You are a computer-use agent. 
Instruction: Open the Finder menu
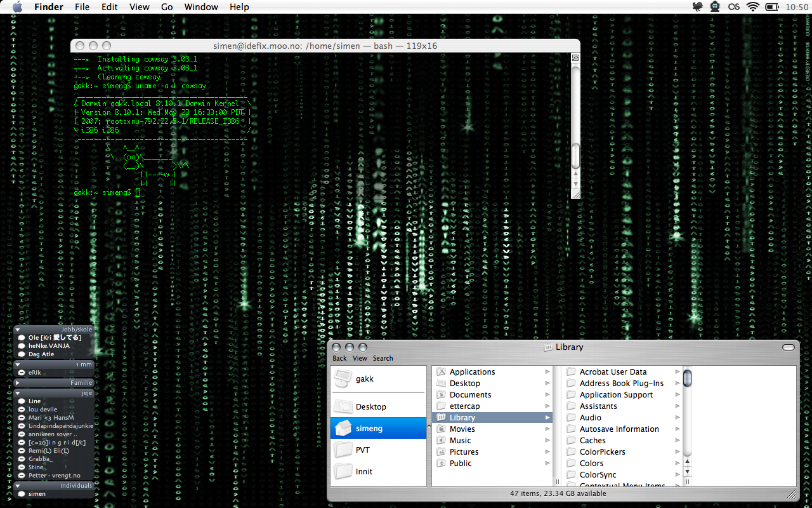coord(49,7)
